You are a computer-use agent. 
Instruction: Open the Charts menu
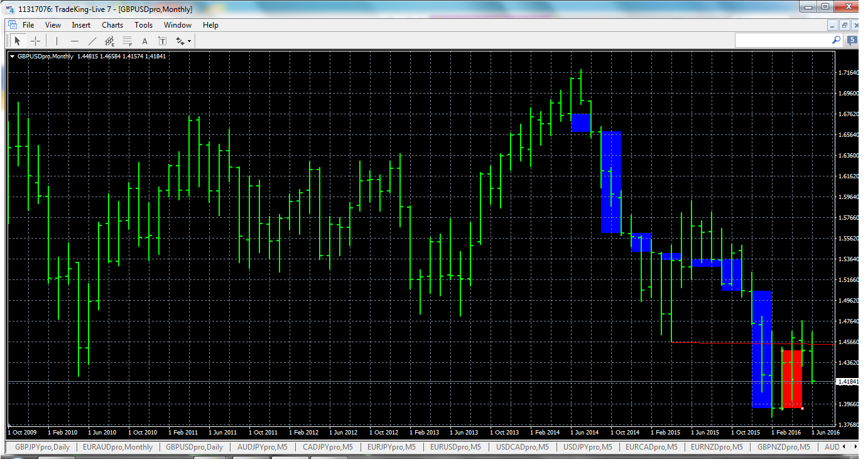click(112, 25)
